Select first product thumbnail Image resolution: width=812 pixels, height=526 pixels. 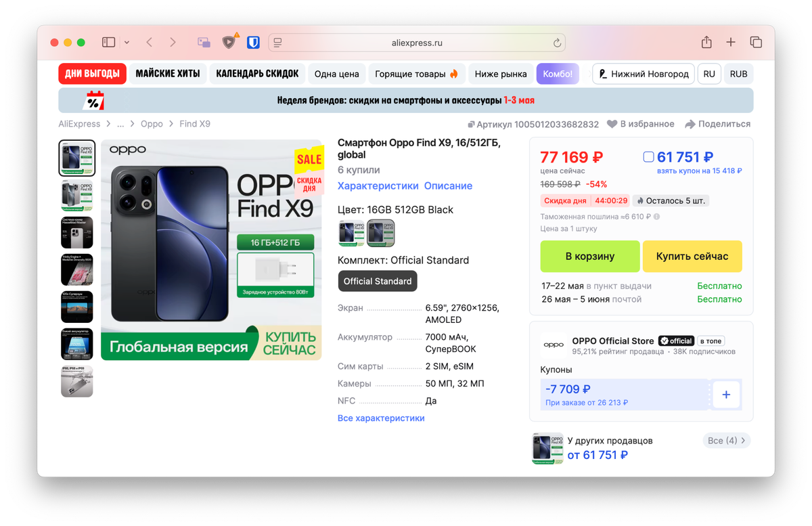point(76,158)
